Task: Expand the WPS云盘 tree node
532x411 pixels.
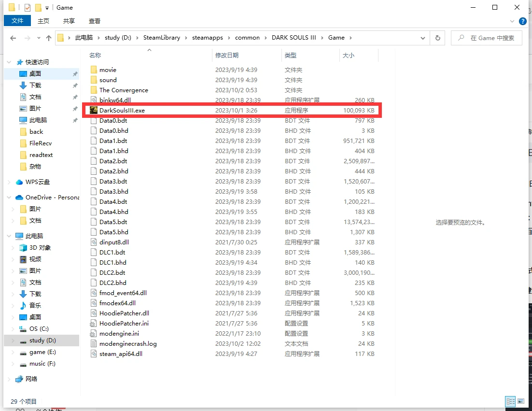Action: tap(9, 182)
